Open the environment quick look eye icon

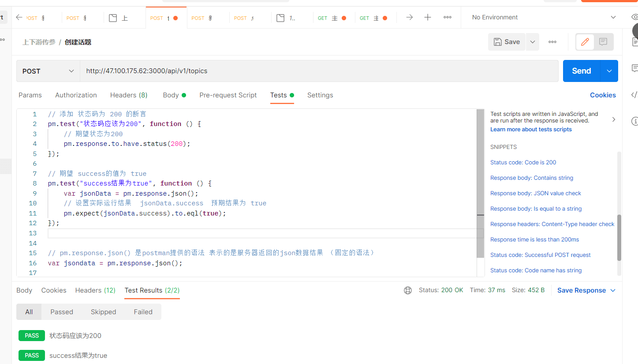[634, 17]
